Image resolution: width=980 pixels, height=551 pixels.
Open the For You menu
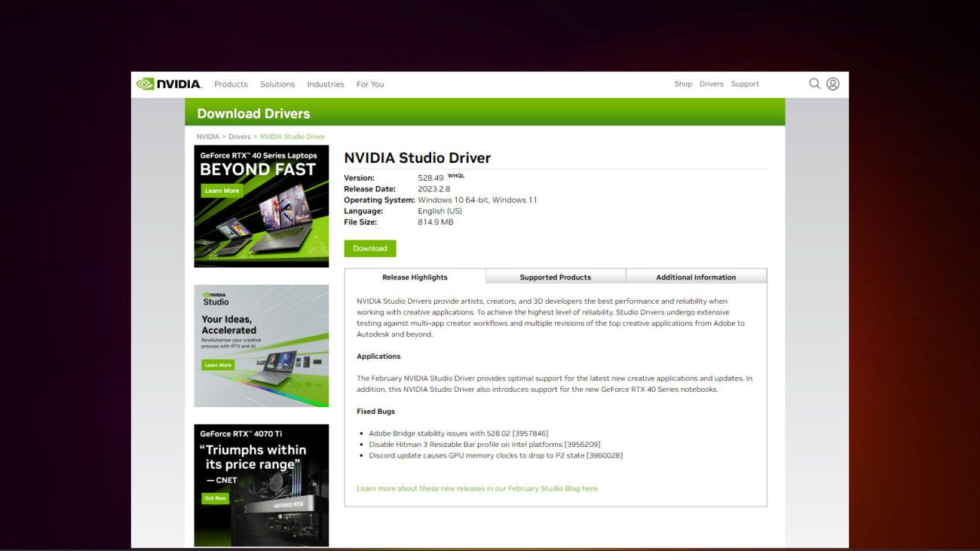370,84
